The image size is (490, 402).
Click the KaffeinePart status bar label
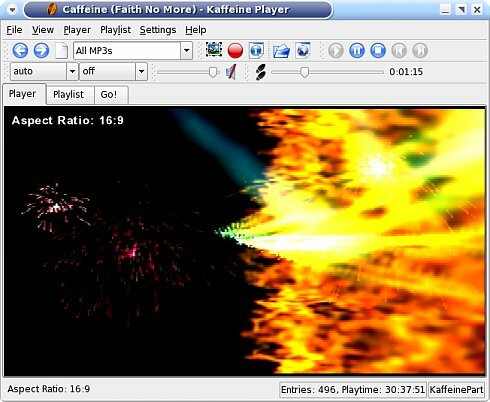pyautogui.click(x=456, y=390)
